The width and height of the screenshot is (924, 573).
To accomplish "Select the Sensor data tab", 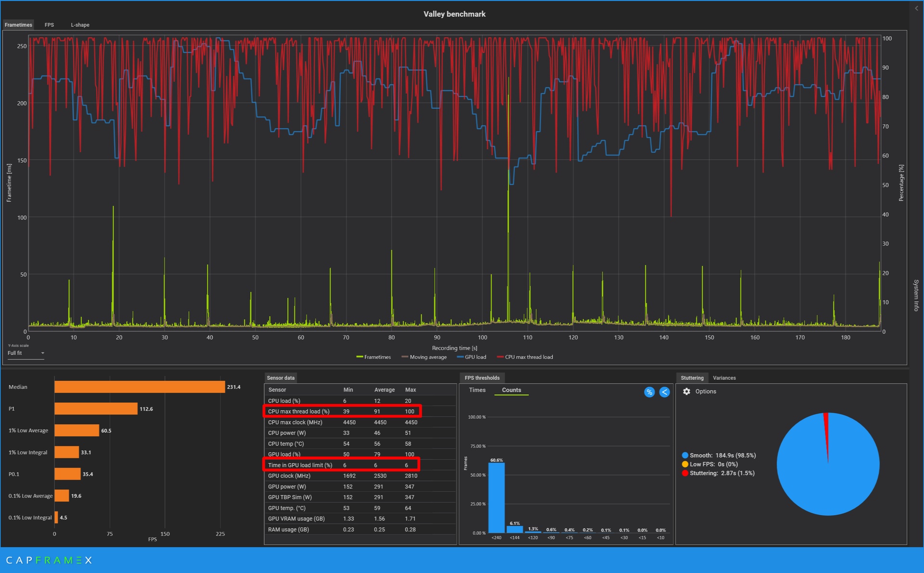I will pos(281,378).
